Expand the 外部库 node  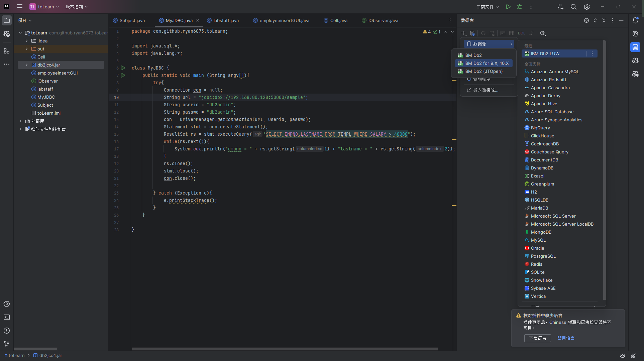(x=20, y=121)
